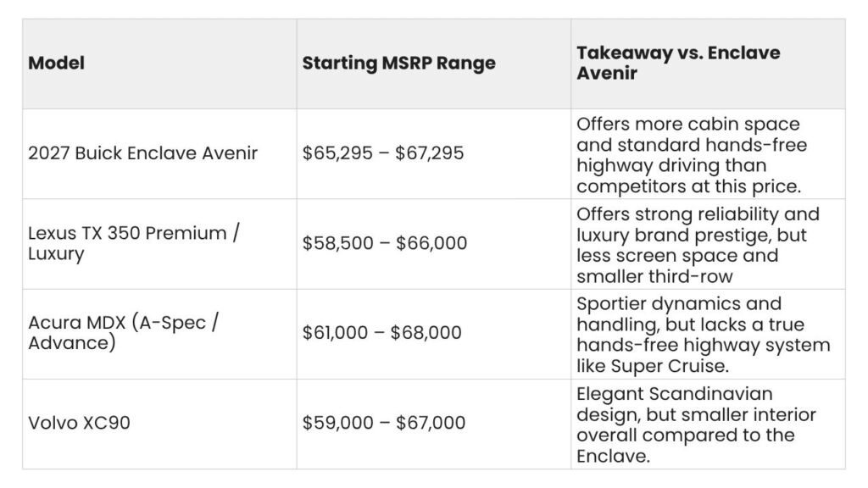Click the sportier dynamics takeaway text
This screenshot has height=488, width=868.
point(703,335)
